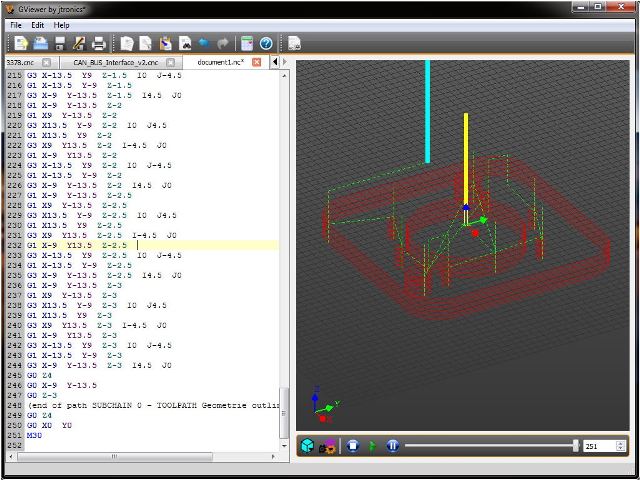The image size is (640, 480).
Task: Increment the simulation line number stepper
Action: click(620, 444)
